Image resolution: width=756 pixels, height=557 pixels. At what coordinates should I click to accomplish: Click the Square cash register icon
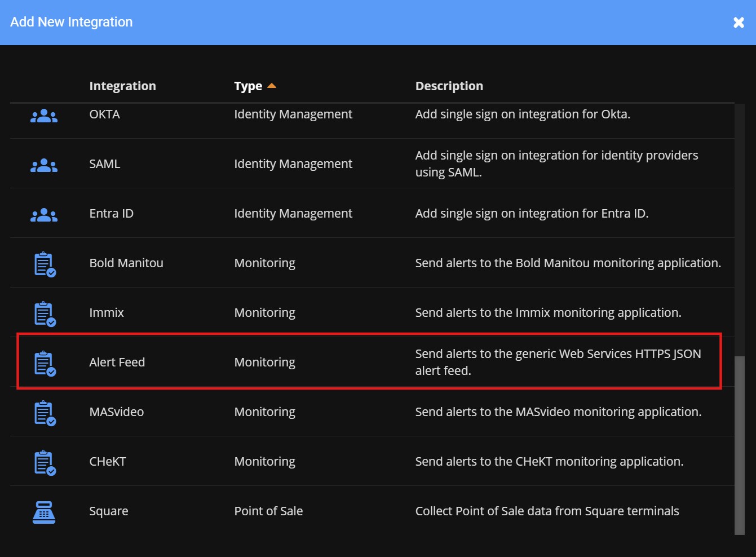pyautogui.click(x=44, y=512)
